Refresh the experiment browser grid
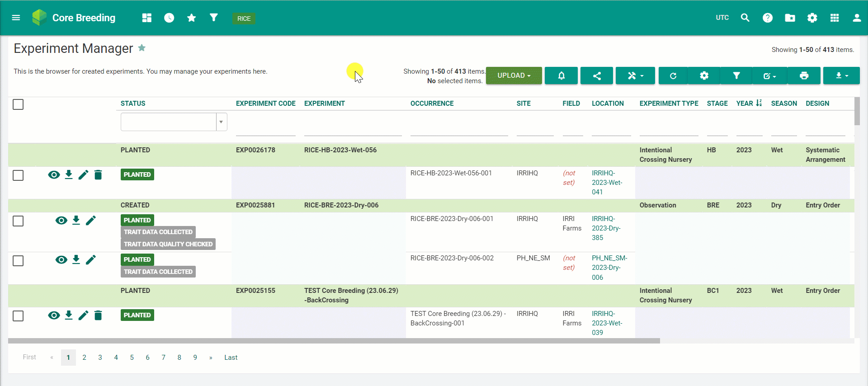868x386 pixels. click(673, 75)
